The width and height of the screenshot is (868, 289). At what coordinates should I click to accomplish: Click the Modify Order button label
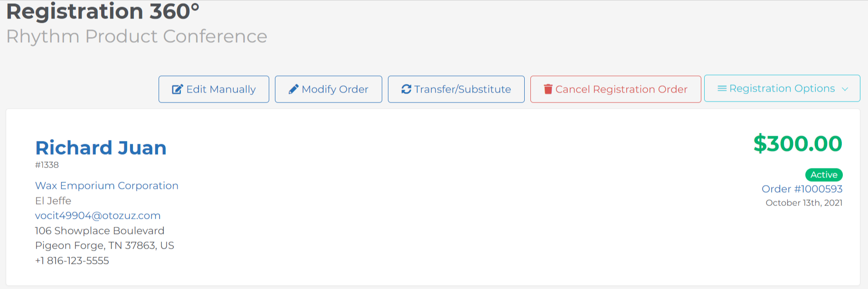(x=335, y=89)
